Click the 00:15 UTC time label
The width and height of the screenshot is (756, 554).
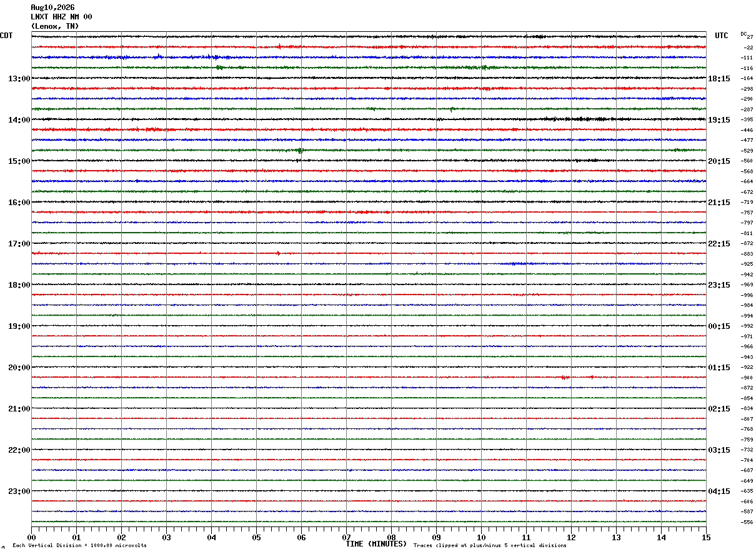[x=719, y=326]
